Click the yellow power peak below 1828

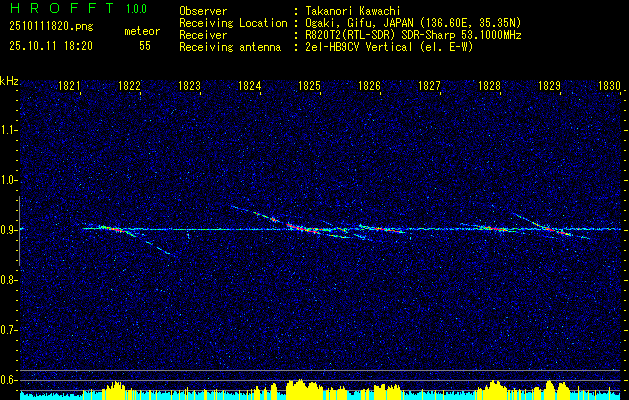click(493, 390)
